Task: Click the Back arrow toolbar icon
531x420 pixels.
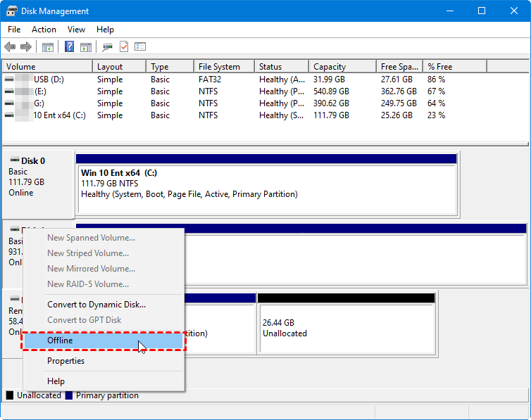Action: (x=10, y=47)
